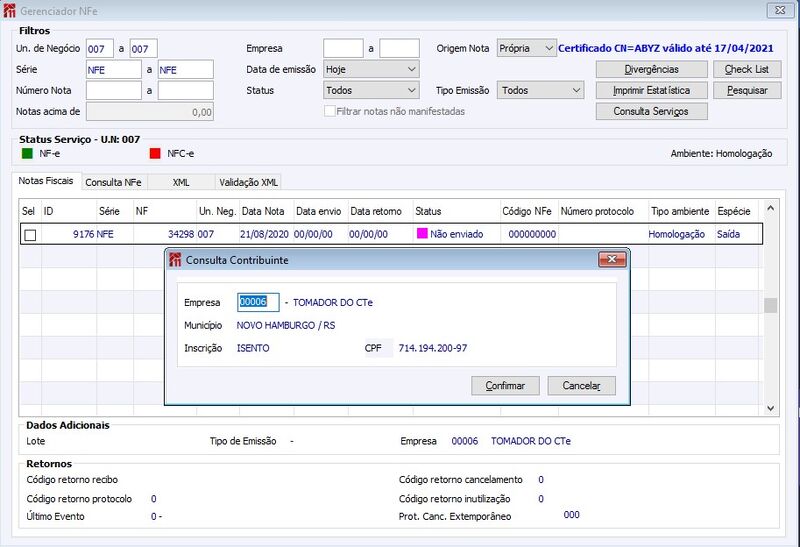Image resolution: width=800 pixels, height=547 pixels.
Task: Click Imprimir Estatística button
Action: [652, 90]
